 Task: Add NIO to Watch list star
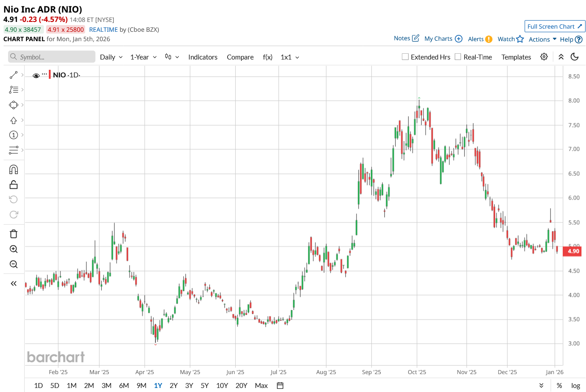(511, 39)
